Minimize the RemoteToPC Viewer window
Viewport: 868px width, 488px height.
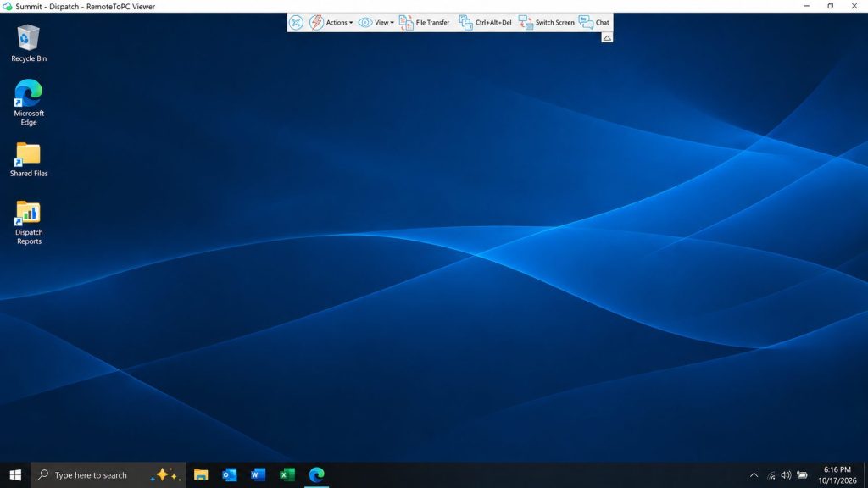807,6
